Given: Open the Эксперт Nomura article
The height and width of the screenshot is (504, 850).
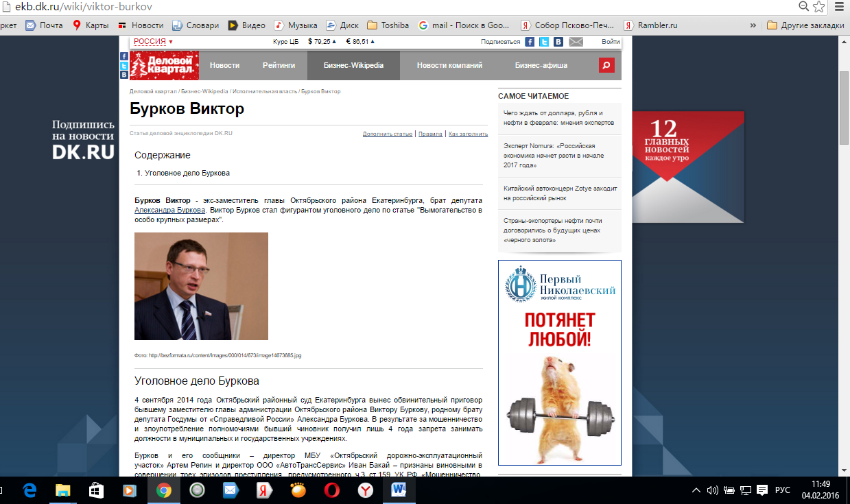Looking at the screenshot, I should tap(554, 156).
